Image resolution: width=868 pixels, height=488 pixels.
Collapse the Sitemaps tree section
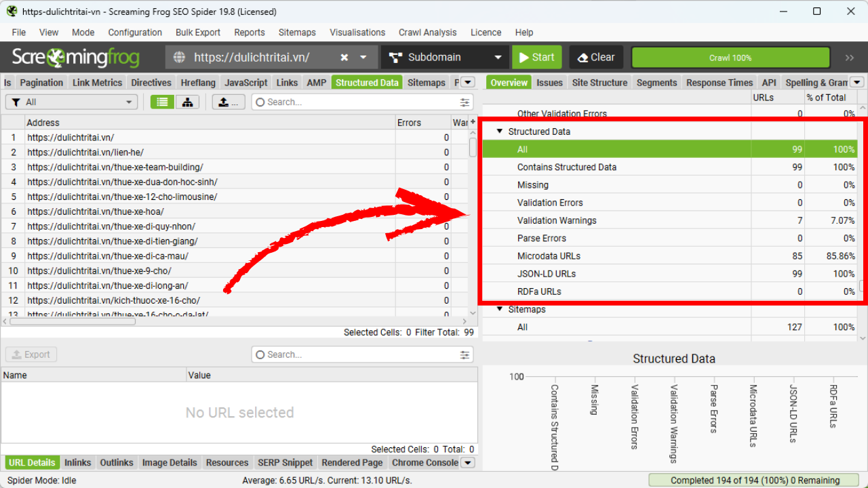tap(500, 309)
